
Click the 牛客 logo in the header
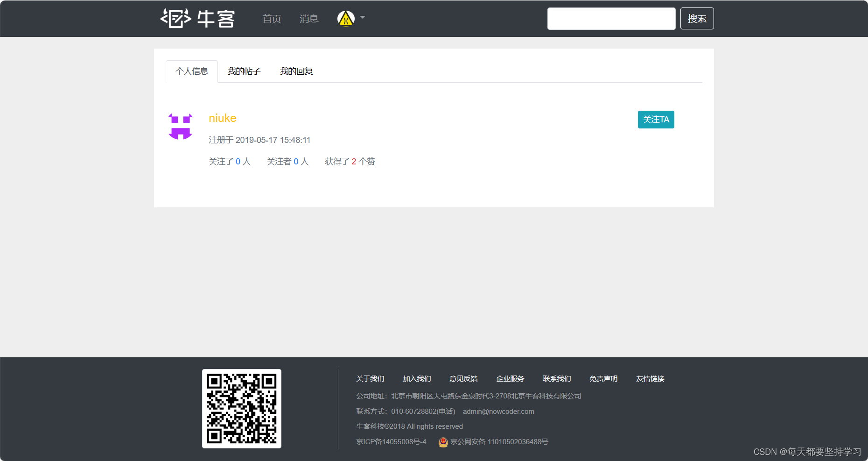197,19
